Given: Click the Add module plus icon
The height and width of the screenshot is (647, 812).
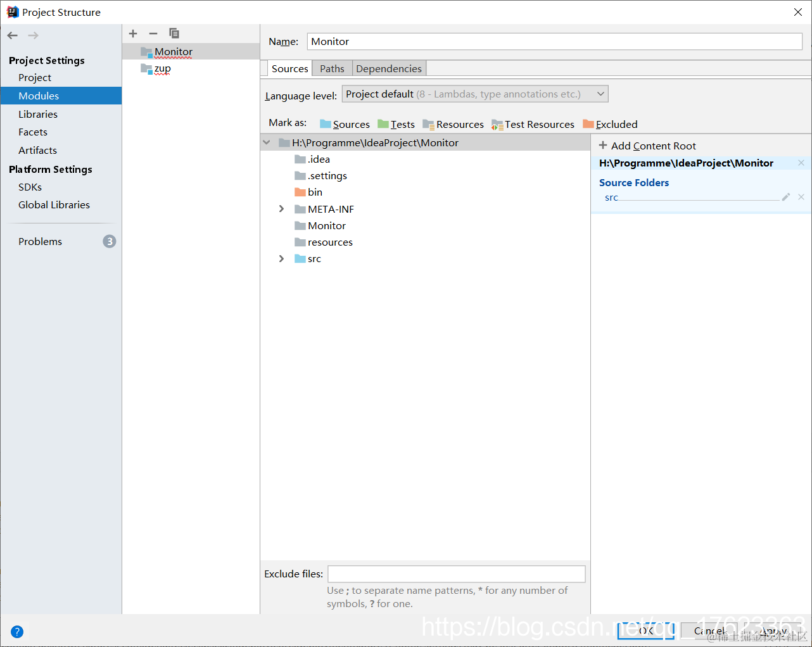Looking at the screenshot, I should (133, 34).
